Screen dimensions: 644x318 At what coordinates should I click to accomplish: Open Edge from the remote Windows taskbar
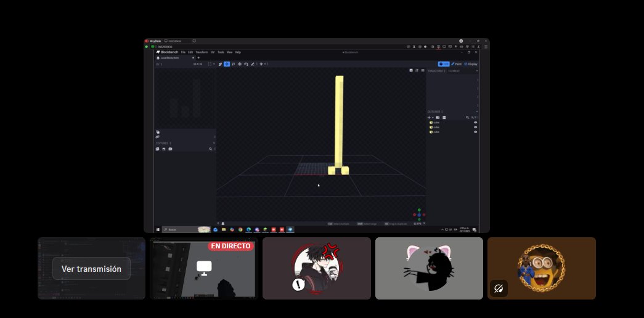(248, 230)
